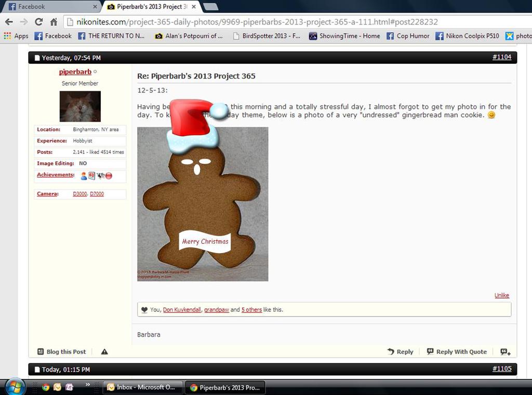Image resolution: width=532 pixels, height=395 pixels.
Task: Click Reply With Quote
Action: click(x=457, y=352)
